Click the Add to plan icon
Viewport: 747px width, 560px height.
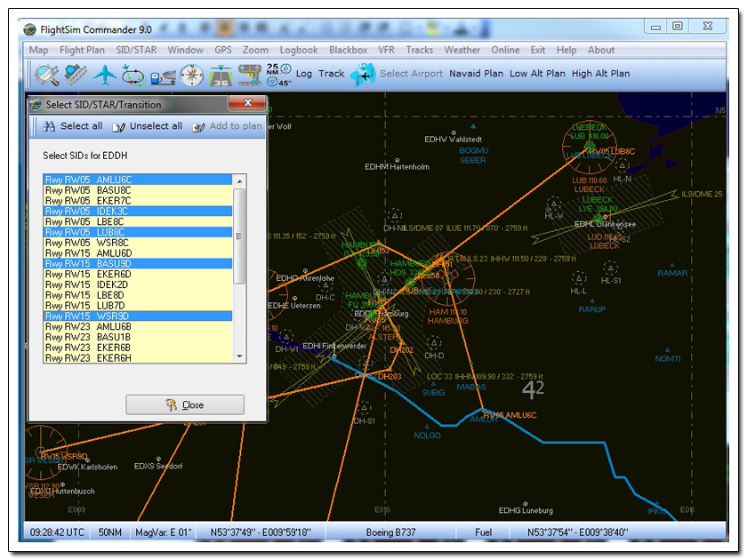click(x=198, y=127)
